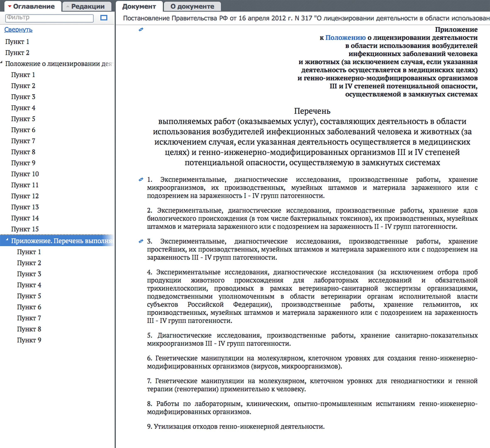The width and height of the screenshot is (490, 448).
Task: Open Пункт 5 under Приложение
Action: coord(29,296)
